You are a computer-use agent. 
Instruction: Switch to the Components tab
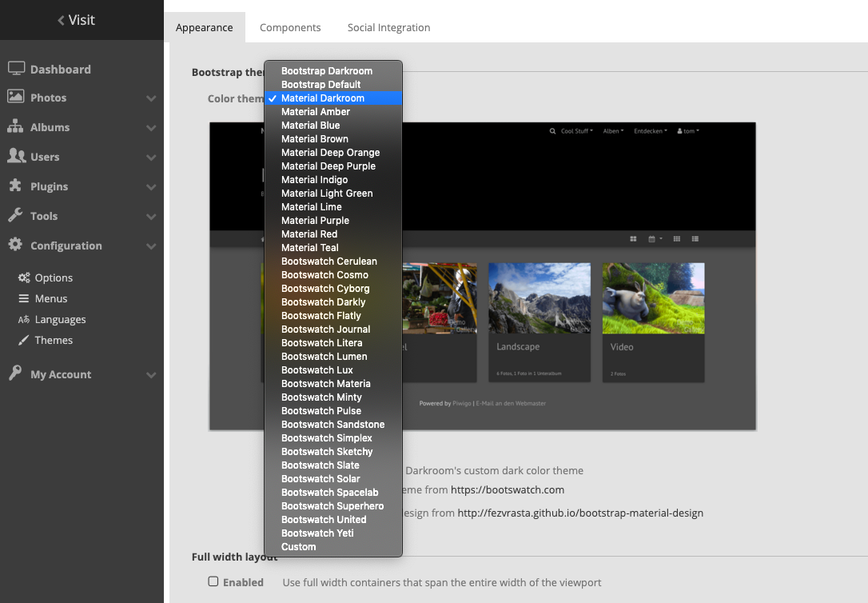pyautogui.click(x=290, y=27)
